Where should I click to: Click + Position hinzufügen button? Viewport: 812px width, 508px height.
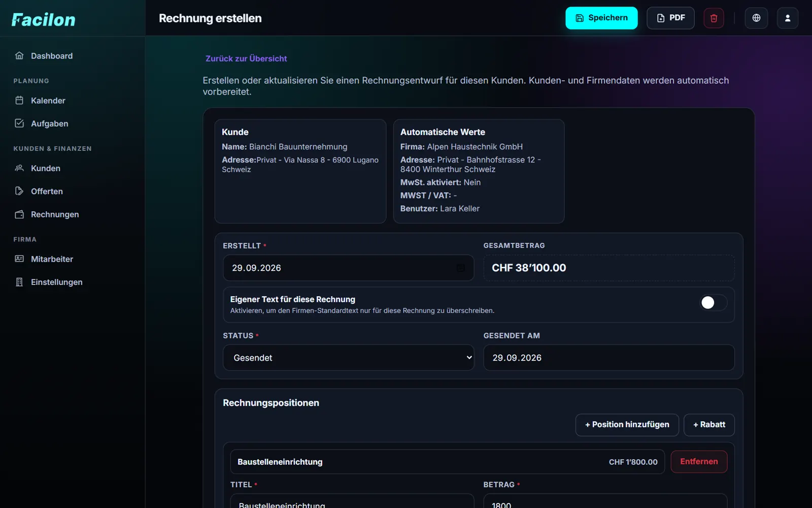(x=627, y=425)
